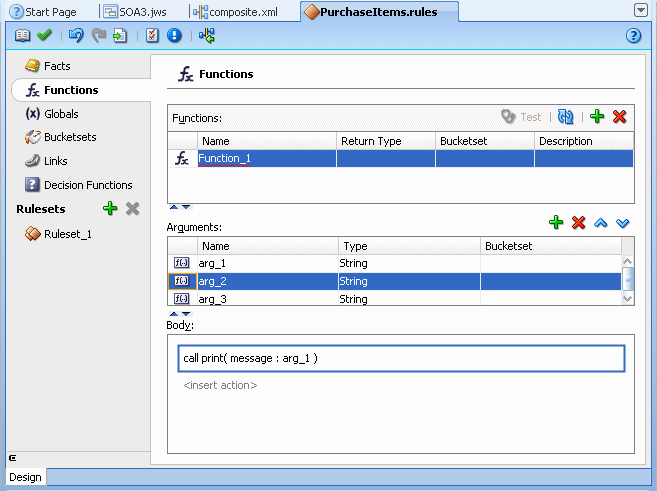
Task: Select Decision Functions in sidebar
Action: coord(78,185)
